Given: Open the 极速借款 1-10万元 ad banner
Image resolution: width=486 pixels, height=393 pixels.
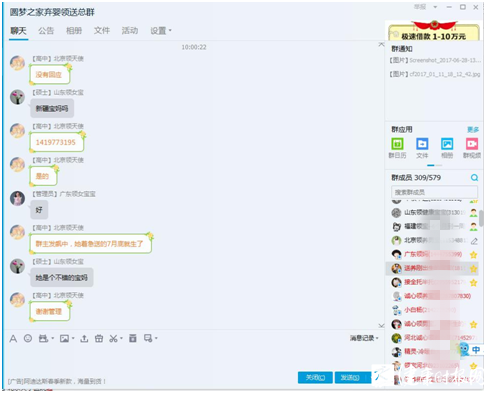Looking at the screenshot, I should click(x=434, y=32).
